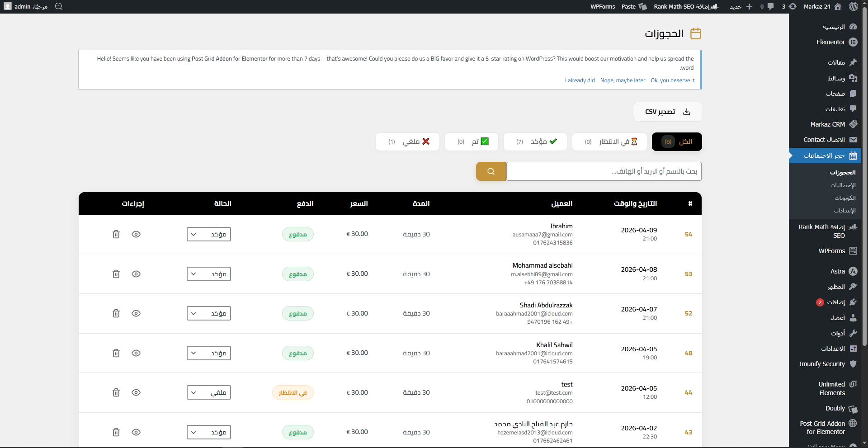View details of Ibrahim booking eye icon
This screenshot has height=448, width=868.
(x=136, y=234)
